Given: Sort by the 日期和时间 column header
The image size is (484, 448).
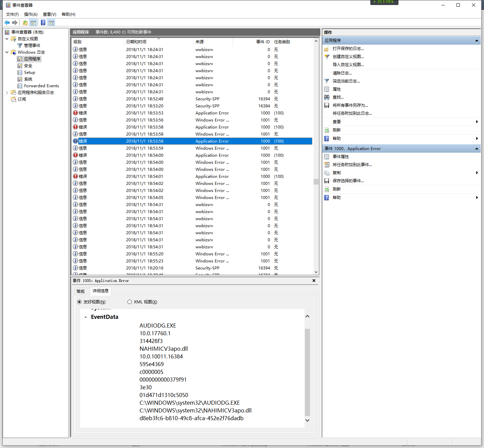Looking at the screenshot, I should click(x=159, y=42).
